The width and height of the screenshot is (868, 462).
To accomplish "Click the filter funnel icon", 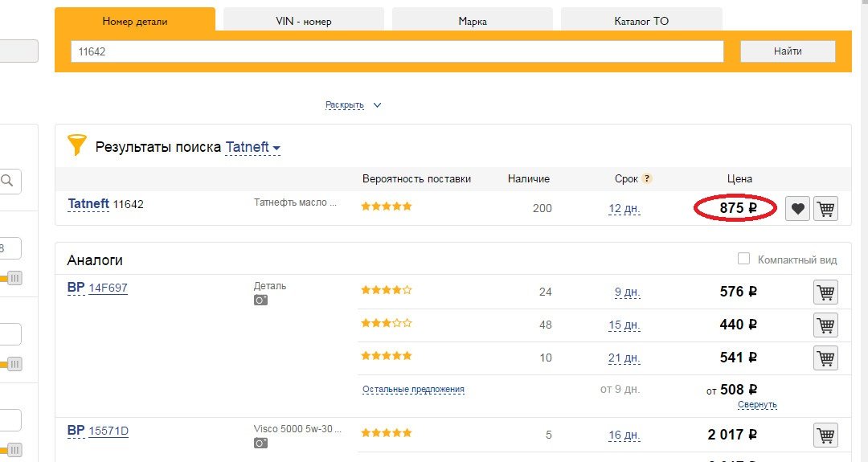I will coord(77,145).
